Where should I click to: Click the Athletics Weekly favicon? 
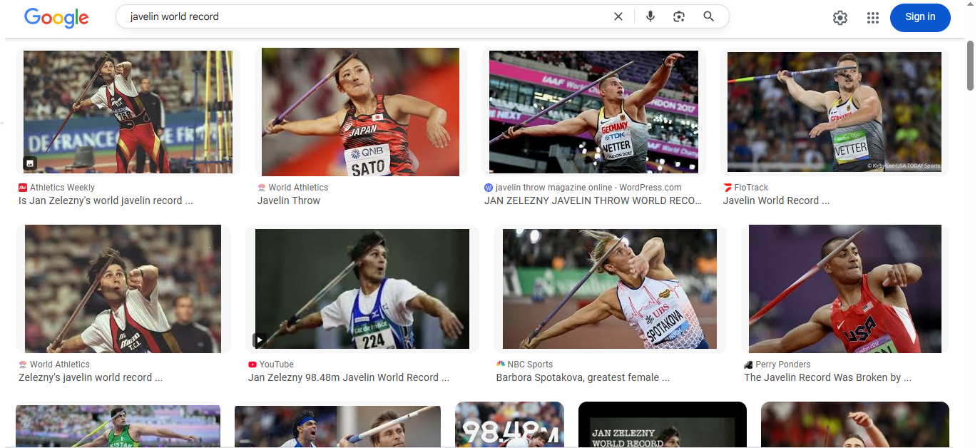pyautogui.click(x=23, y=188)
